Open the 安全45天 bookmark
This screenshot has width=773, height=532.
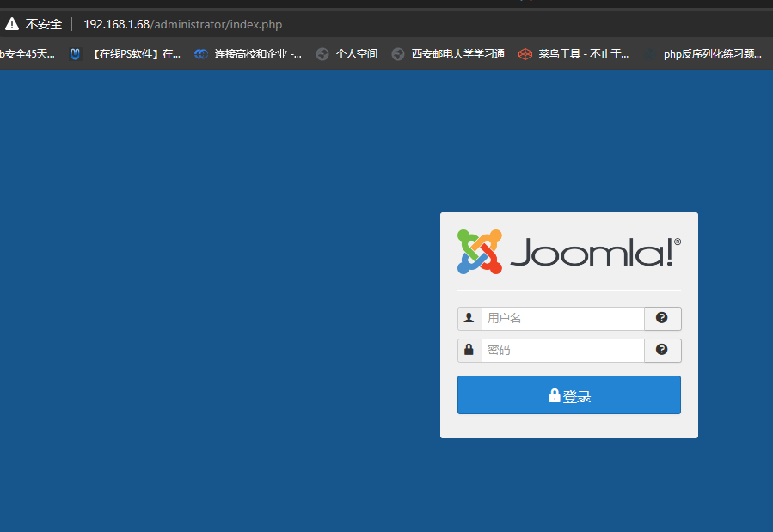click(28, 53)
